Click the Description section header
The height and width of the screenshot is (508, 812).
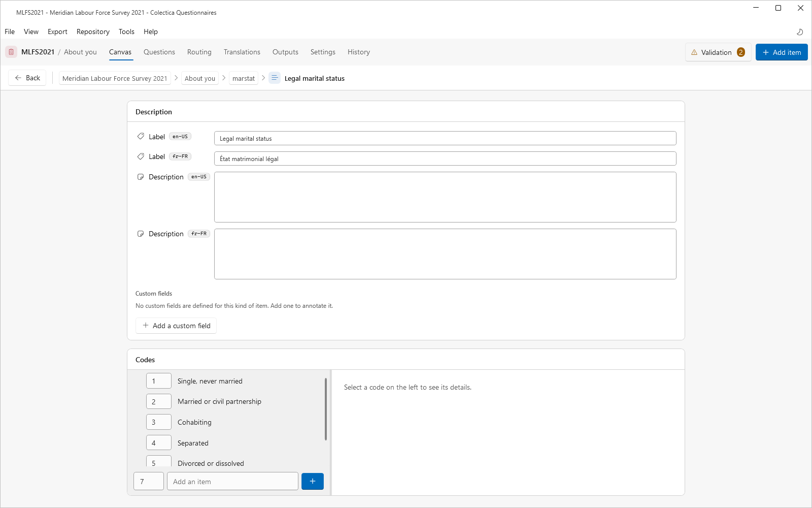coord(154,112)
